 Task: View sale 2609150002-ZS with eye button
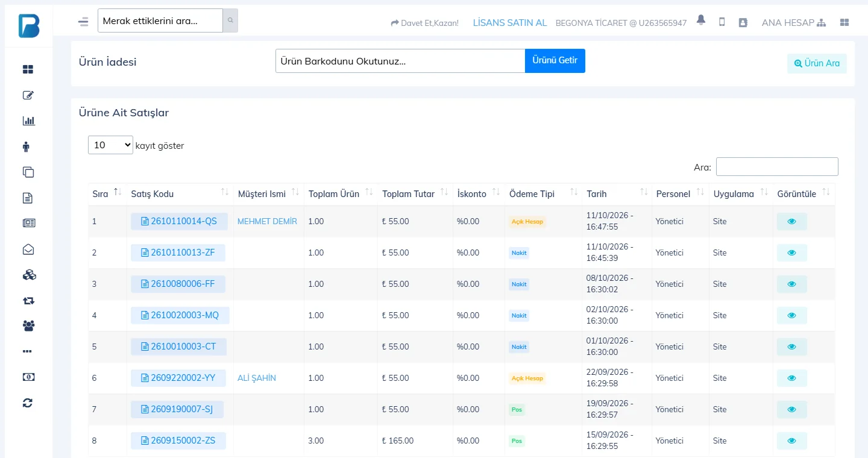(791, 441)
